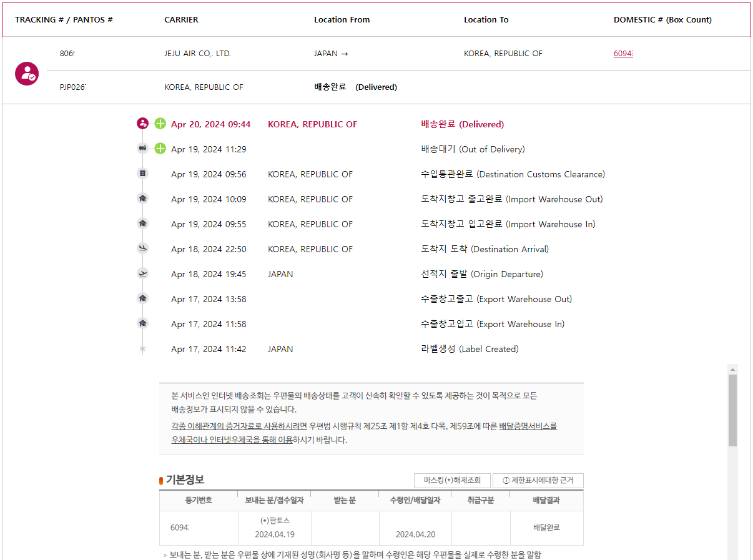Click the Destination Arrival airplane icon
Image resolution: width=753 pixels, height=560 pixels.
coord(142,248)
